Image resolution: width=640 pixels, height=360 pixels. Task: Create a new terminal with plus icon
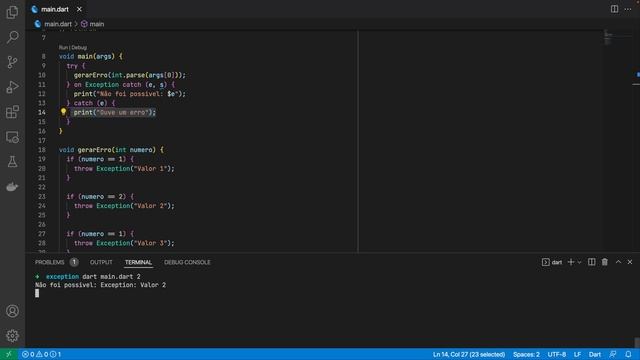pos(571,262)
